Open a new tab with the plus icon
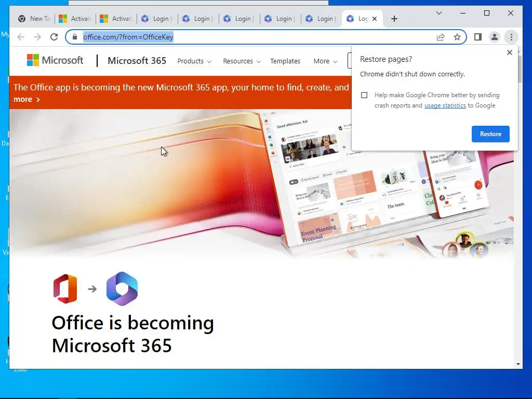The width and height of the screenshot is (532, 399). pyautogui.click(x=394, y=19)
